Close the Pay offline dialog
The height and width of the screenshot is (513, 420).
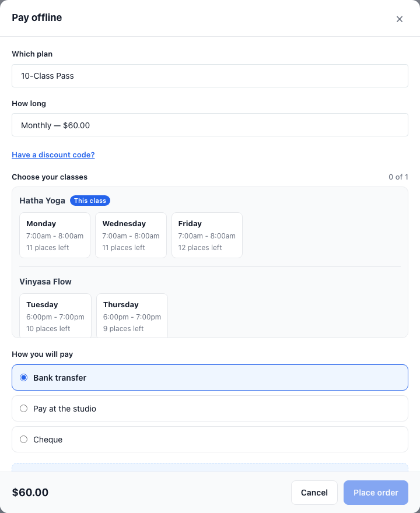coord(400,19)
